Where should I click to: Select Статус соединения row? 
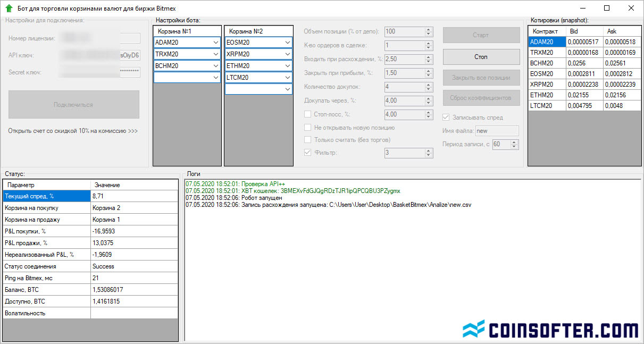[x=90, y=266]
